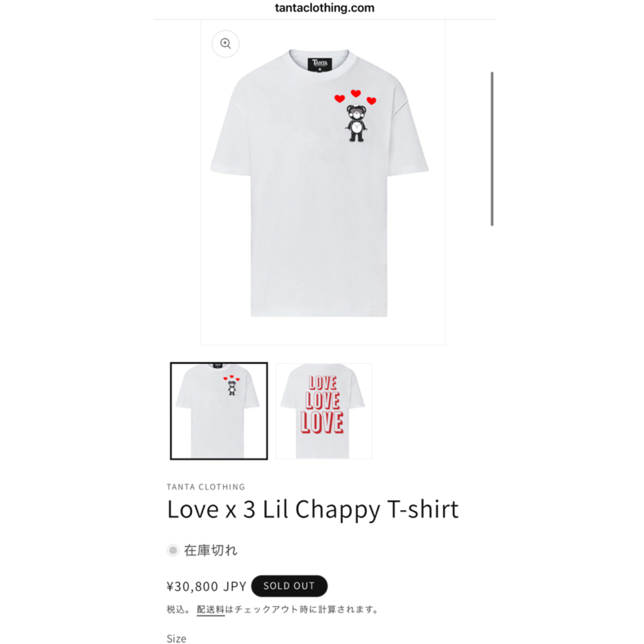Open the 配送料 shipping policy link
The image size is (644, 644).
[210, 609]
